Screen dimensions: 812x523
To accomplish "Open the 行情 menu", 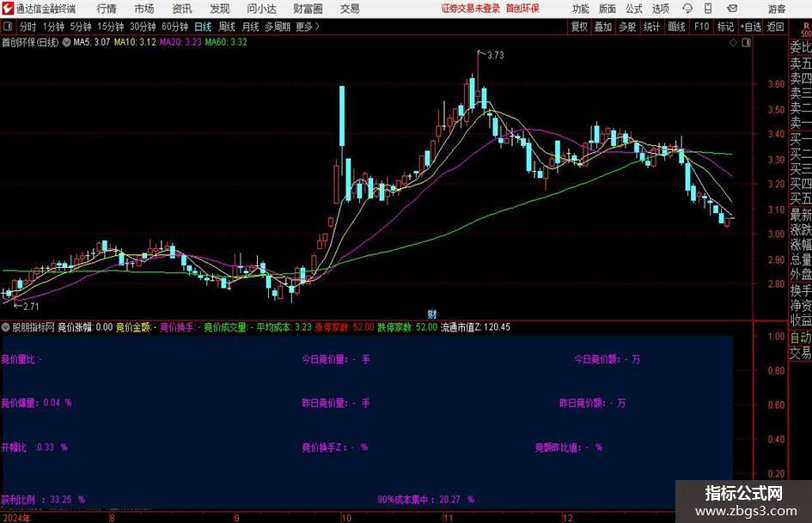I will pos(107,9).
